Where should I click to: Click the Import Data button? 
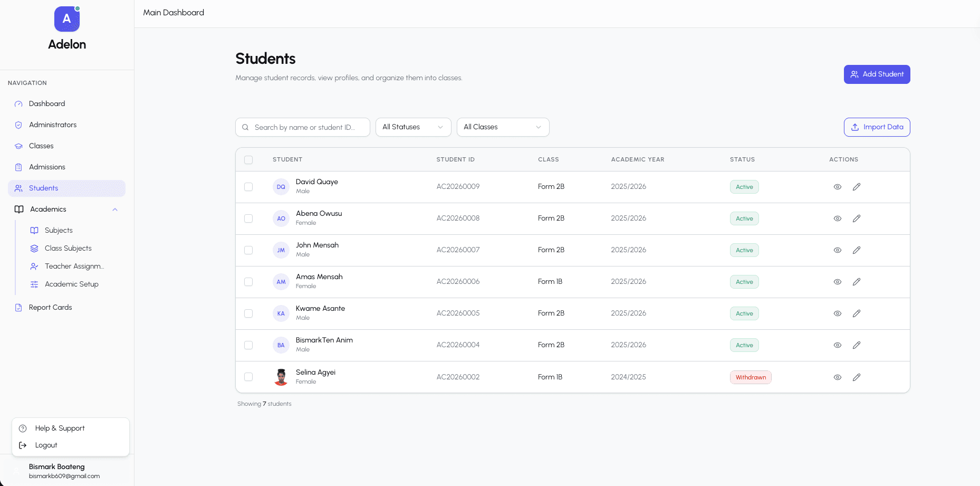click(x=877, y=127)
